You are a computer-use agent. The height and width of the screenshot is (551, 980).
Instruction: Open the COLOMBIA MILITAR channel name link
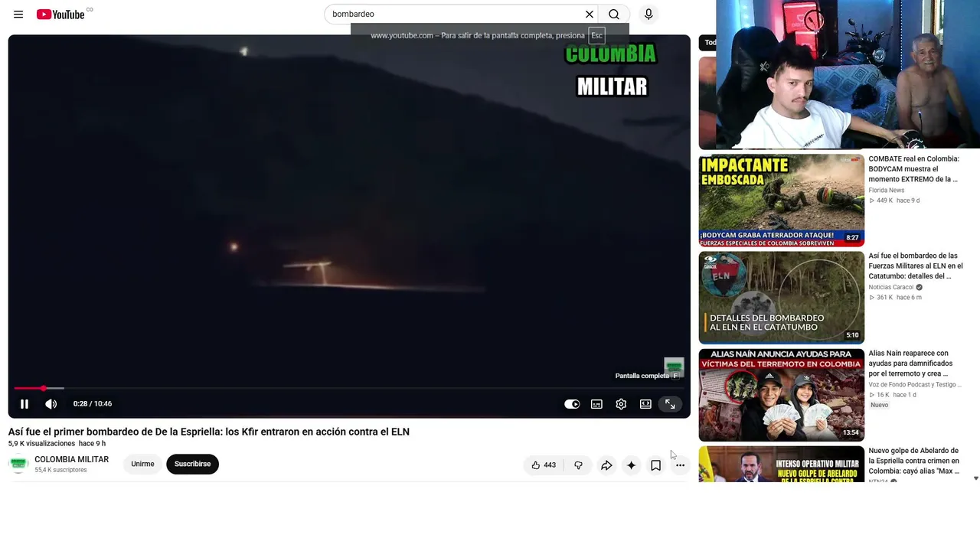(72, 459)
